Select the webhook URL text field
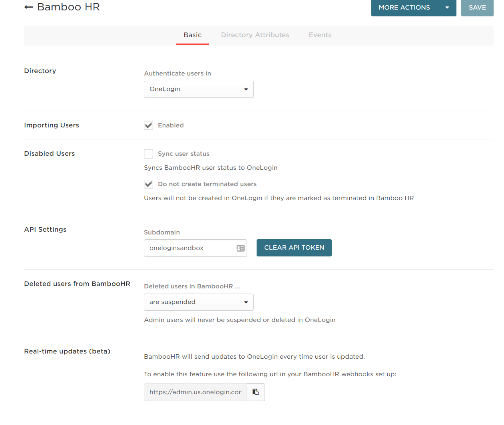 point(195,392)
